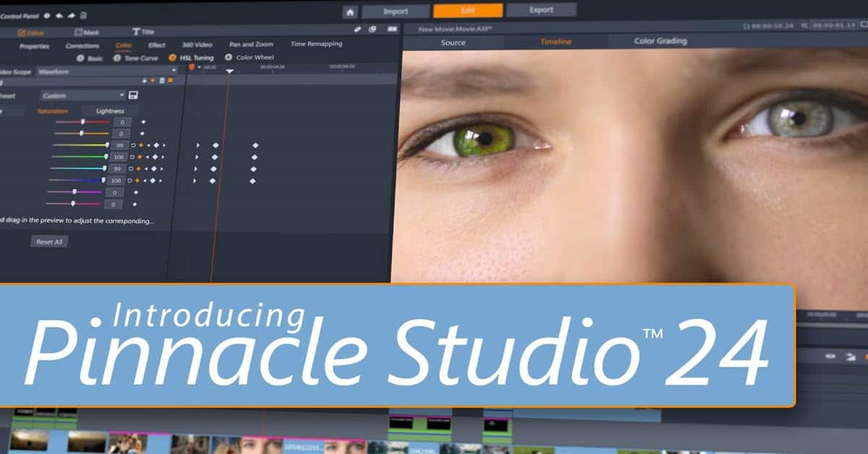Open the Color tab

pos(124,46)
